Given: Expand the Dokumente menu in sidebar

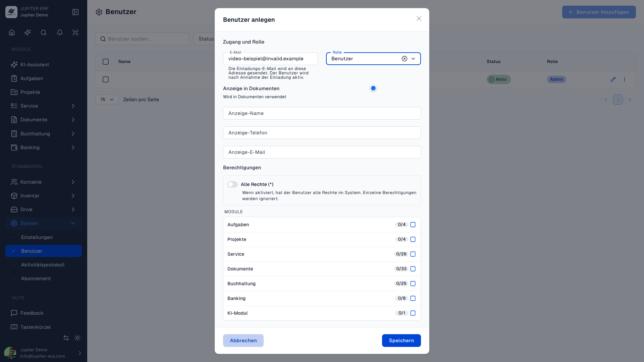Looking at the screenshot, I should [x=44, y=120].
